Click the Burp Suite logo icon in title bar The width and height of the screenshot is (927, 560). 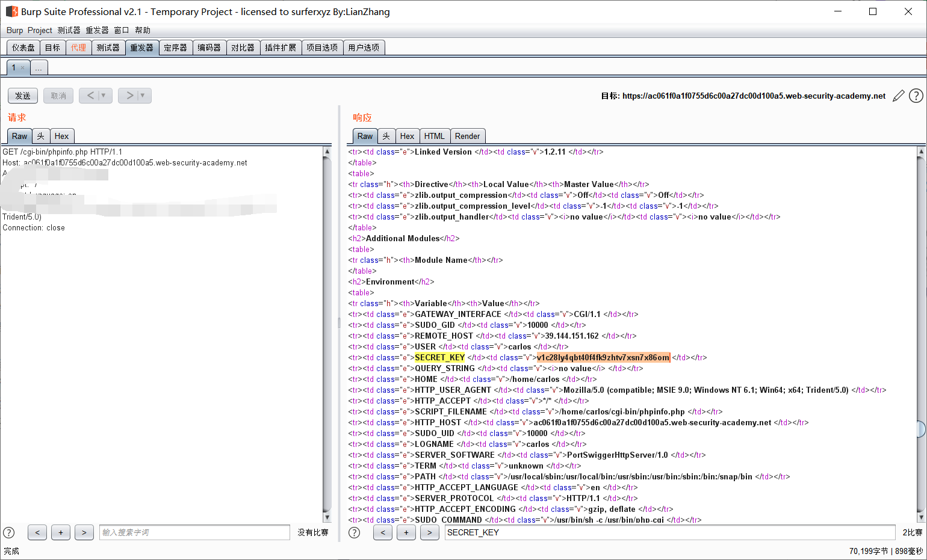11,11
